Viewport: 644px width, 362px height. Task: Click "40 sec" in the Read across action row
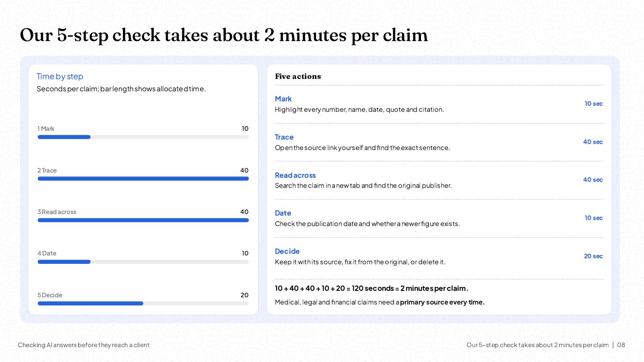593,180
